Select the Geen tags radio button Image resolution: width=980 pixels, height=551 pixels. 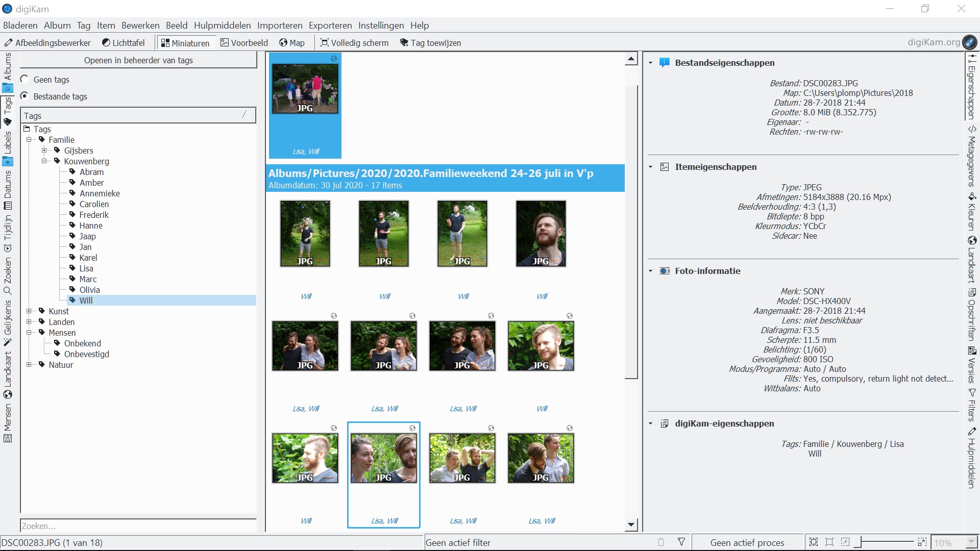click(x=24, y=79)
